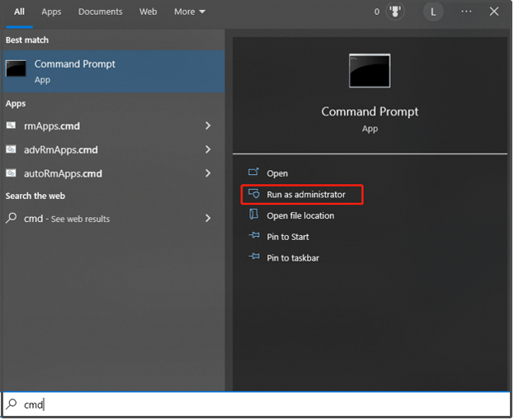This screenshot has height=420, width=514.
Task: Choose Pin to taskbar
Action: pyautogui.click(x=293, y=258)
